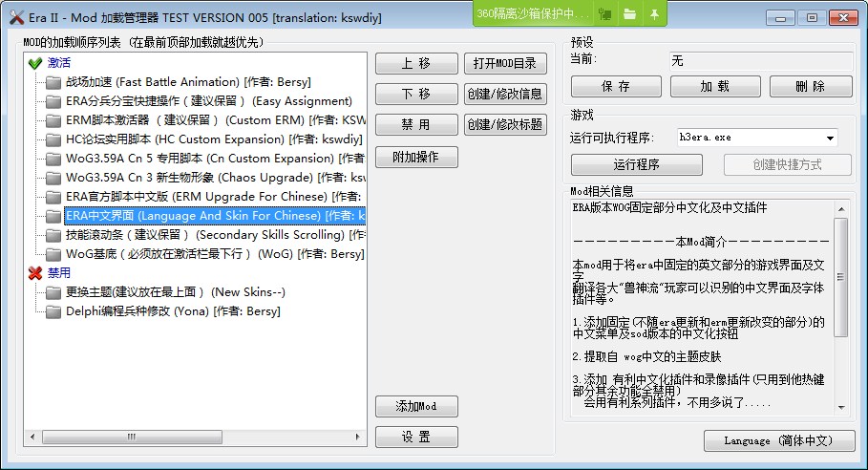868x470 pixels.
Task: Click the Mod相关信息 description text area
Action: (x=702, y=308)
